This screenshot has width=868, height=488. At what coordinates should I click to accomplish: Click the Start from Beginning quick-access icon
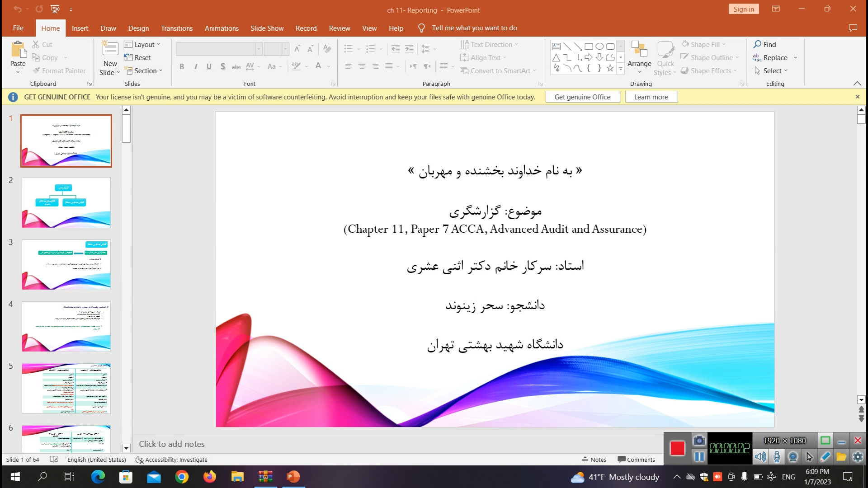point(55,9)
